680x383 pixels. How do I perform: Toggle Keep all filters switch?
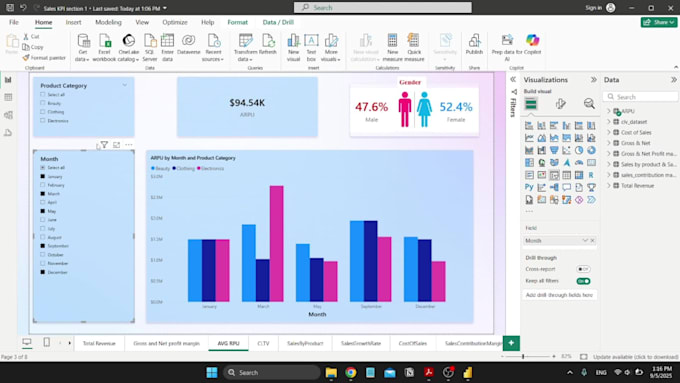click(583, 281)
